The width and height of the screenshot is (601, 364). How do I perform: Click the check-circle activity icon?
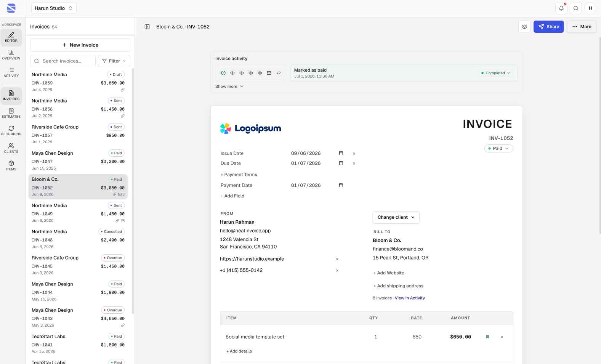[x=223, y=73]
